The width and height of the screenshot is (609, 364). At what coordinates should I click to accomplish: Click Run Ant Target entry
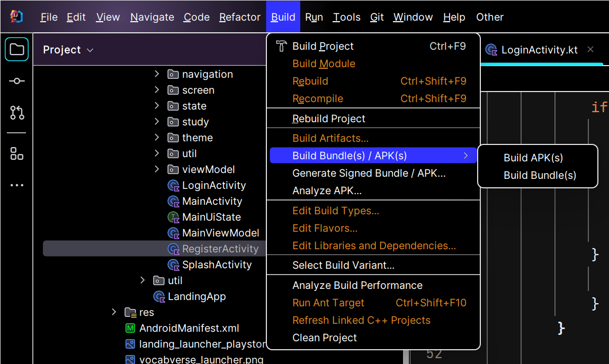point(373,303)
